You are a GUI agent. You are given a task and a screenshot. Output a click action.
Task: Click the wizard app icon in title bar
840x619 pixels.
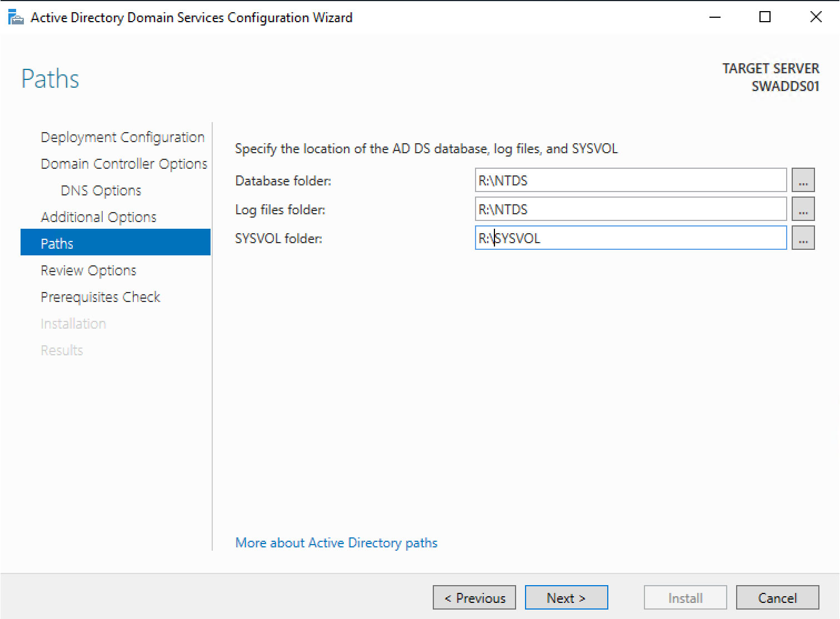coord(16,18)
